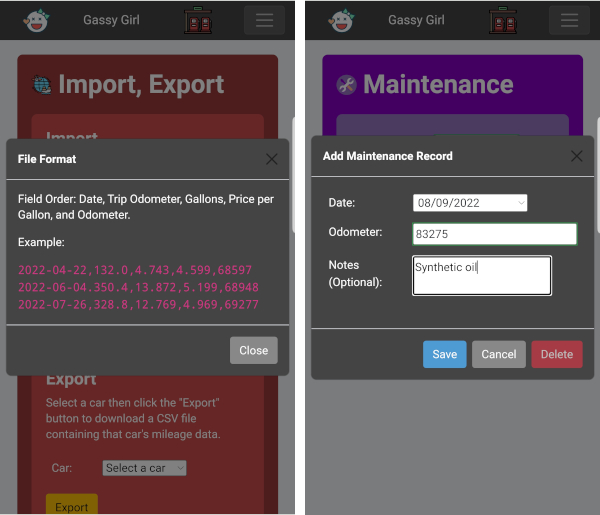The width and height of the screenshot is (600, 515).
Task: Click the Import, Export heading
Action: [x=141, y=84]
